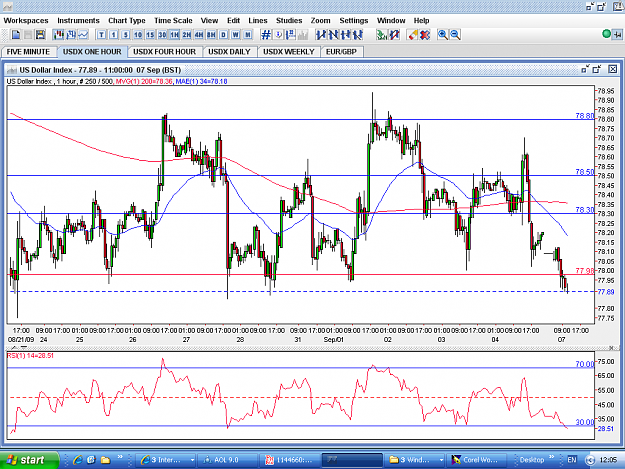Select the bar chart type icon

(x=71, y=35)
